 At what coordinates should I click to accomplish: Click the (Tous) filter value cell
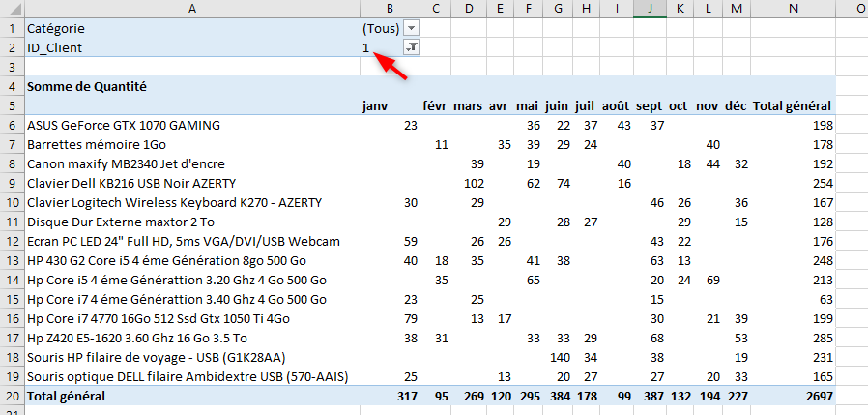tap(382, 28)
